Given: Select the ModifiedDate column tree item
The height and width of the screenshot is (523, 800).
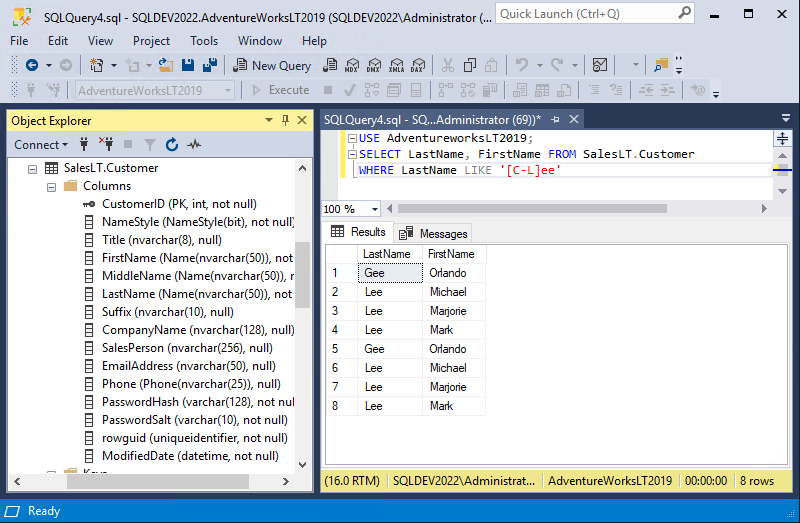Looking at the screenshot, I should 190,456.
